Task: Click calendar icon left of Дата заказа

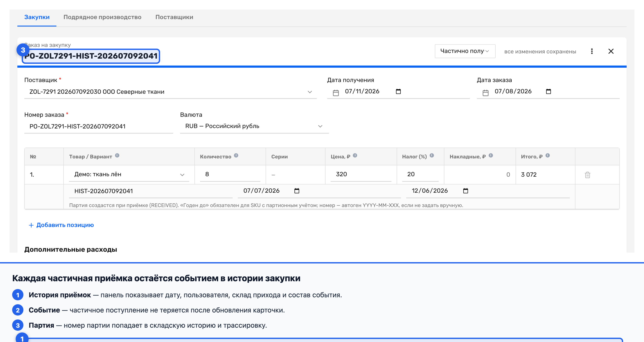Action: [486, 93]
